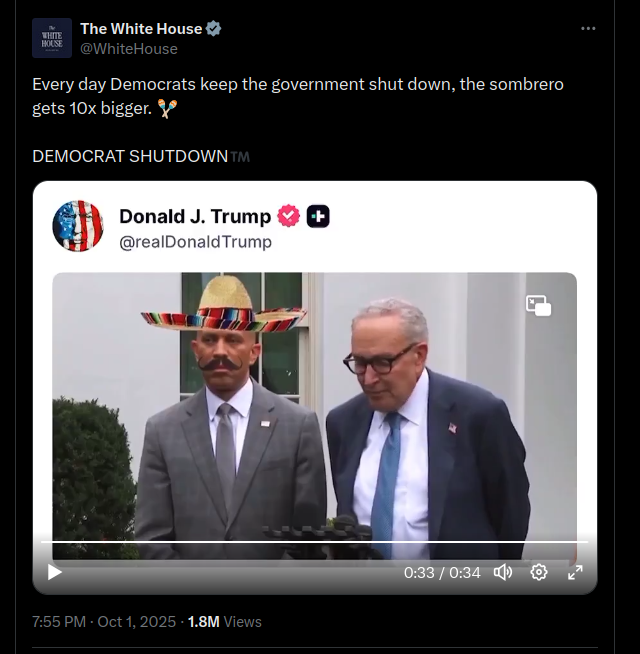Click the maracas emoji in the post text

(x=167, y=108)
